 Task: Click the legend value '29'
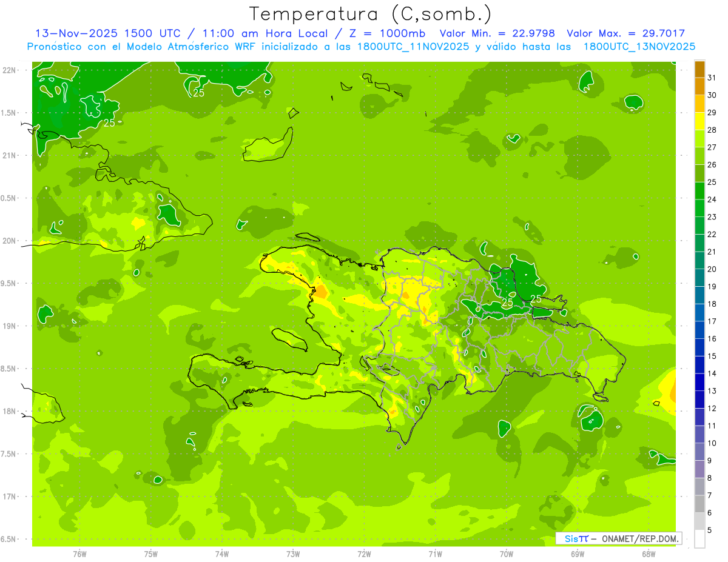[x=712, y=112]
